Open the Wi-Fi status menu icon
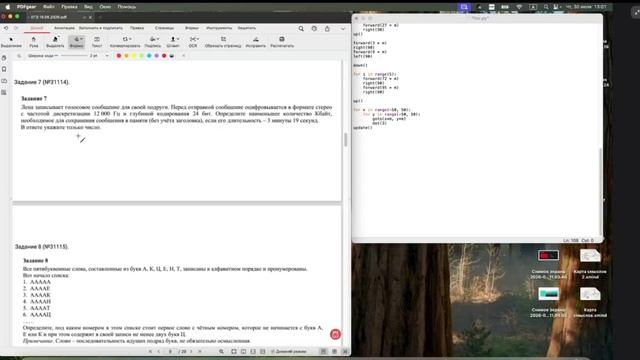640x360 pixels. tap(519, 7)
